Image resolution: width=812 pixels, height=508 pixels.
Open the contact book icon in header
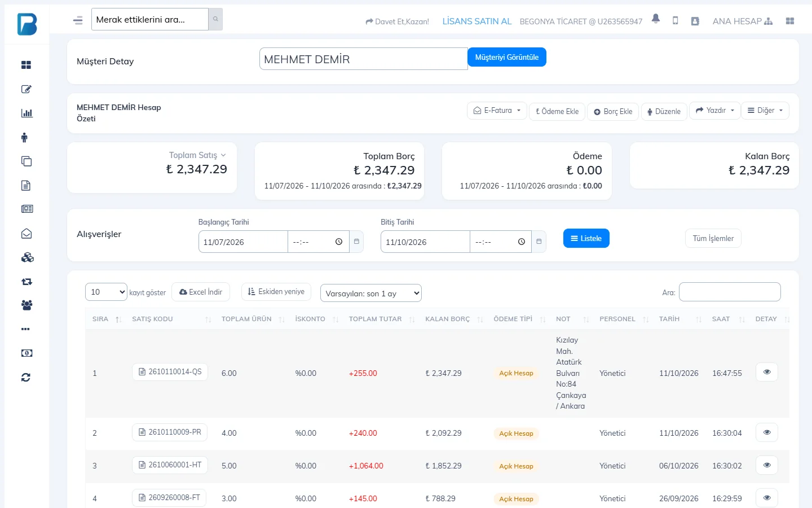coord(695,21)
